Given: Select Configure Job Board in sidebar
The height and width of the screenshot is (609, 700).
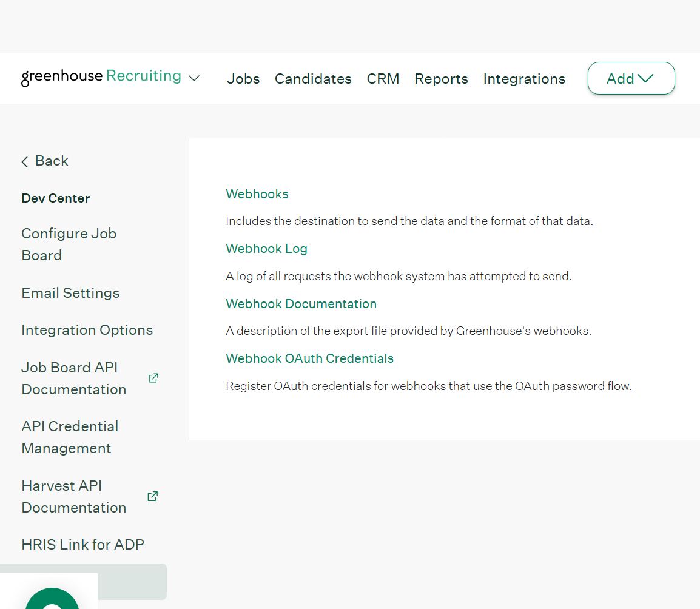Looking at the screenshot, I should pos(69,244).
